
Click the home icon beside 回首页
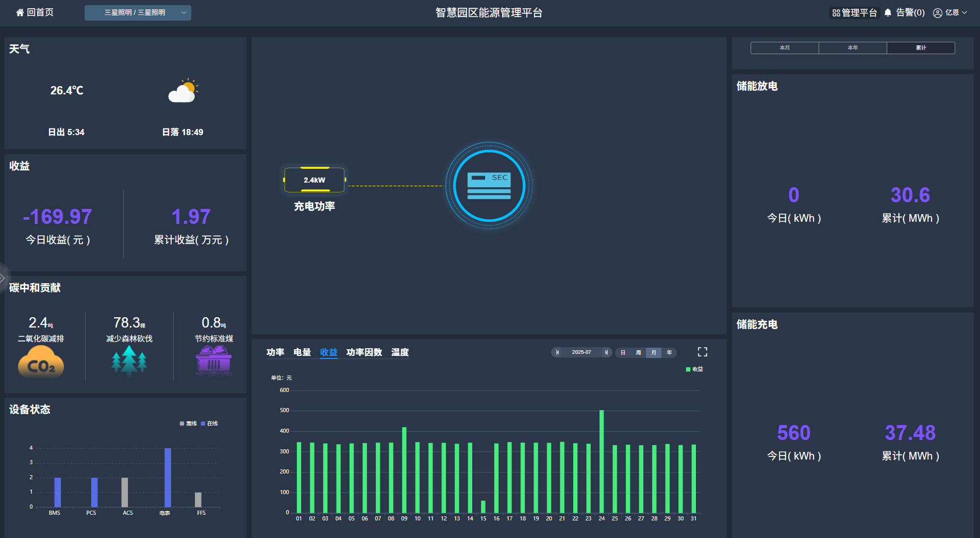tap(20, 12)
